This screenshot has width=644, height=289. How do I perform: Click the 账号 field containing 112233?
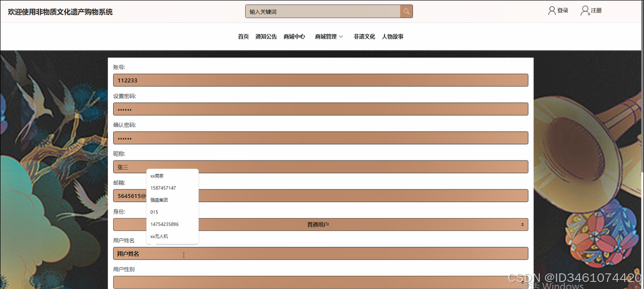coord(321,80)
